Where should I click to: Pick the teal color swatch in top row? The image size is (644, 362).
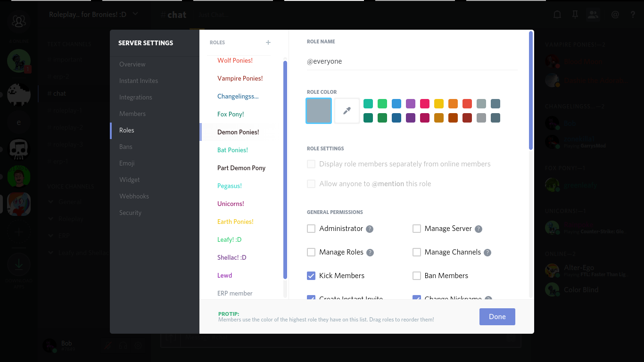[x=368, y=104]
